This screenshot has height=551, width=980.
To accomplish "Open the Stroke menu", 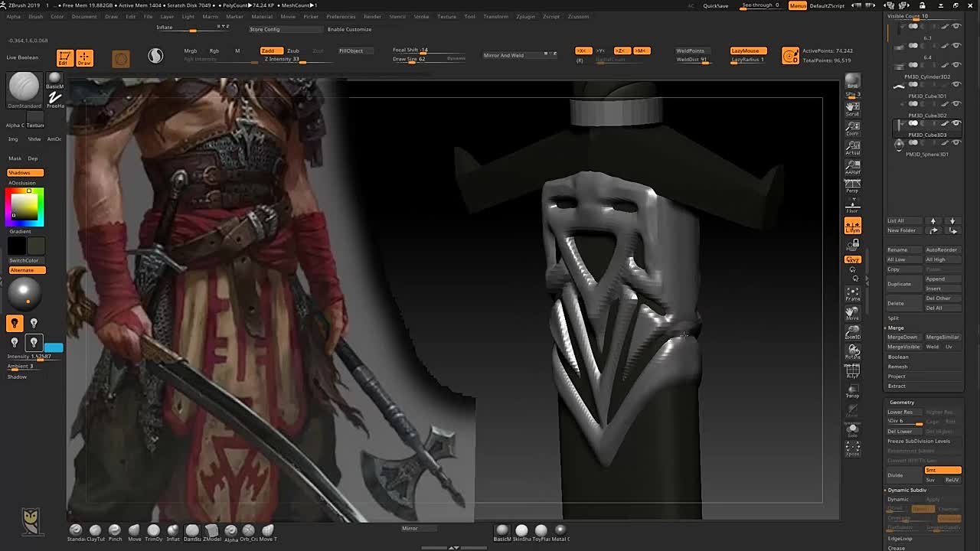I will (422, 16).
